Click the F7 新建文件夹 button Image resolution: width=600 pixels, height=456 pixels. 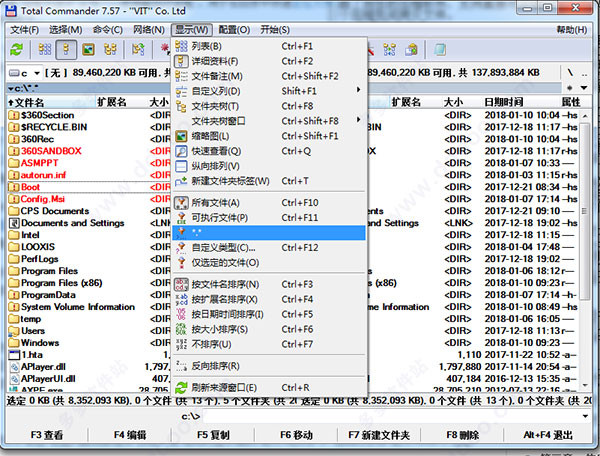click(x=379, y=435)
